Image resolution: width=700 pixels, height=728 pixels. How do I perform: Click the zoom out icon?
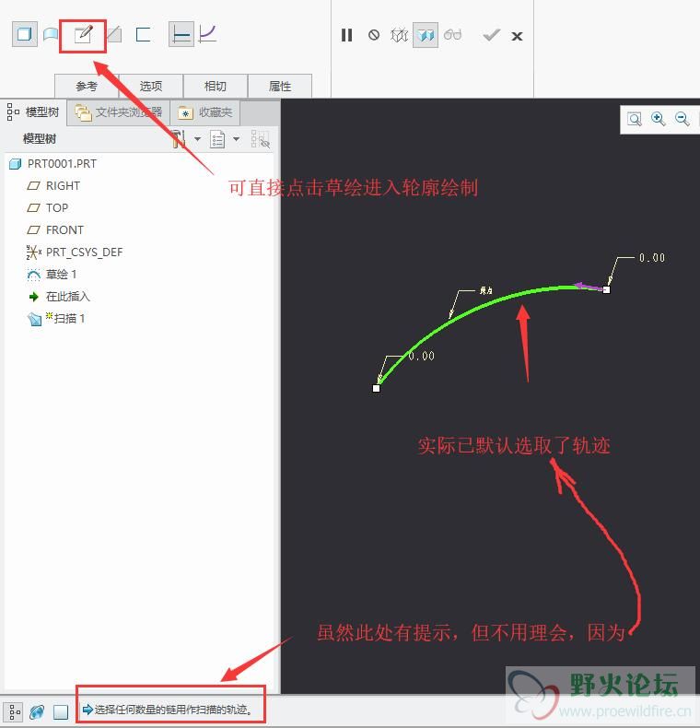[x=682, y=119]
